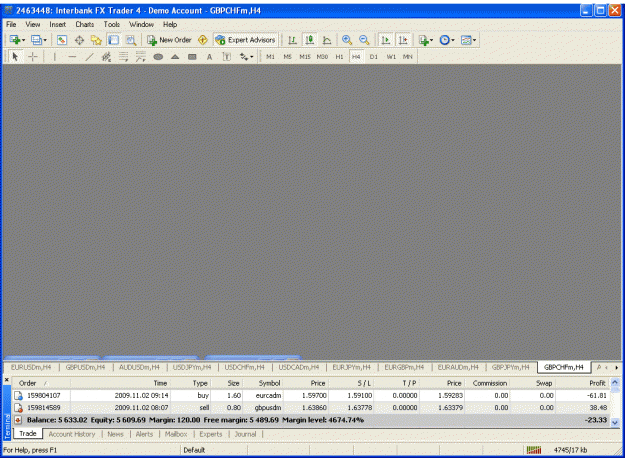Image resolution: width=625 pixels, height=458 pixels.
Task: Click the Zoom In magnifier icon
Action: [x=347, y=40]
